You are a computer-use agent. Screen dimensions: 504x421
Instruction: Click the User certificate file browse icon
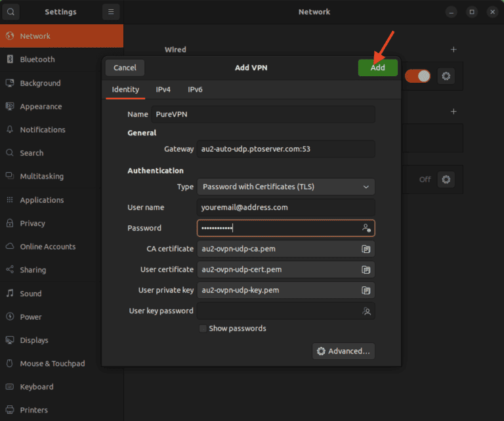click(x=366, y=270)
